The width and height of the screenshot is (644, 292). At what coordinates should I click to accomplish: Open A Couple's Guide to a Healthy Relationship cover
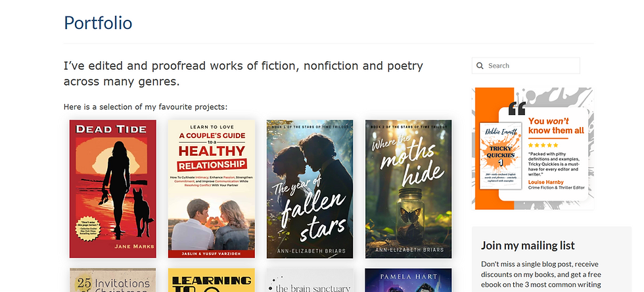tap(212, 189)
